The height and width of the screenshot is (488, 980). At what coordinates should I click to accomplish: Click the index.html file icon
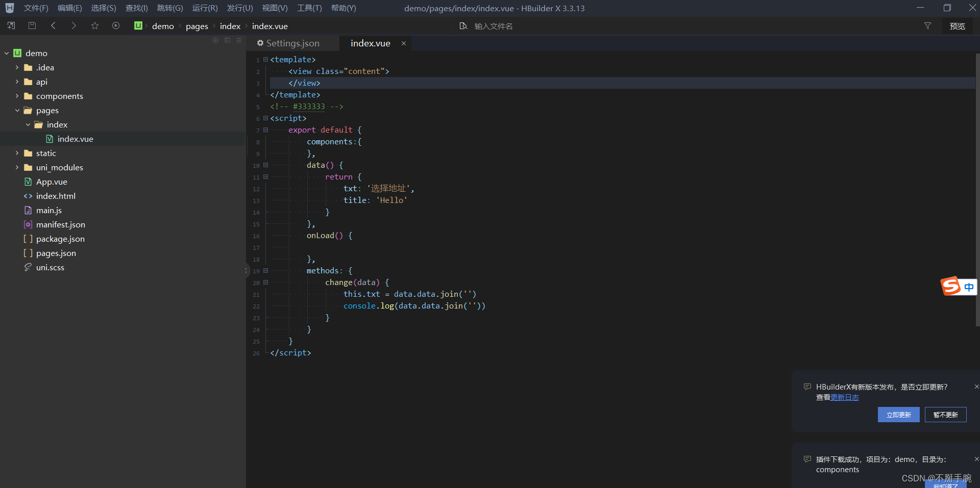point(28,196)
